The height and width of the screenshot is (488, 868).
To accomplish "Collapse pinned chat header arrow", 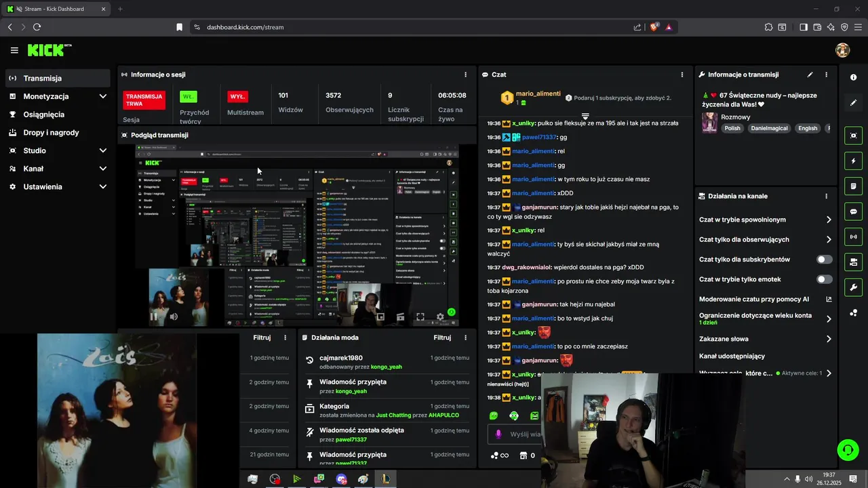I will [585, 117].
